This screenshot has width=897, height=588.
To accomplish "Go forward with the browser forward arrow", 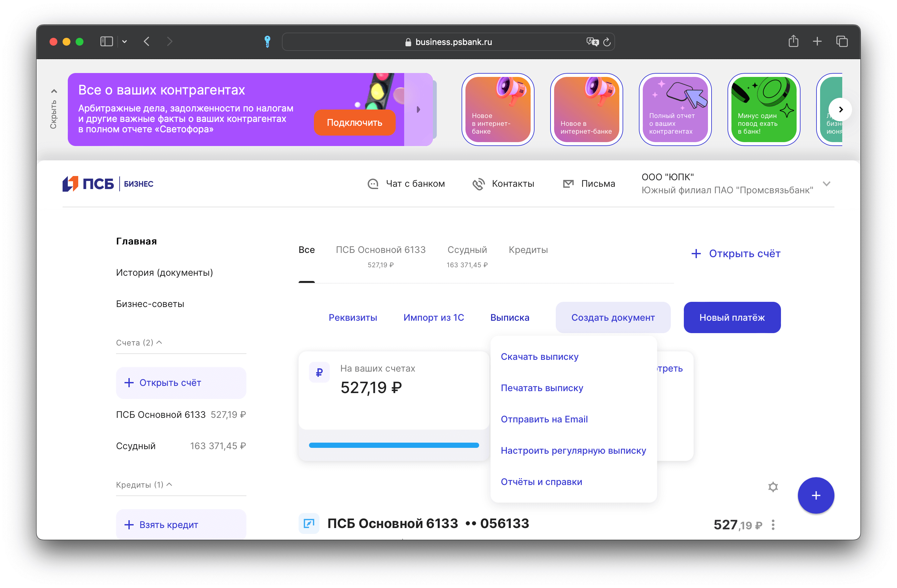I will tap(169, 41).
